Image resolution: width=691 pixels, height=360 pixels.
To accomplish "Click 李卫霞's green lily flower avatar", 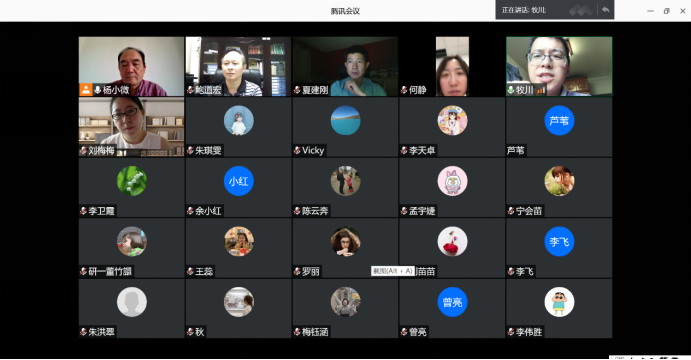I will tap(131, 181).
